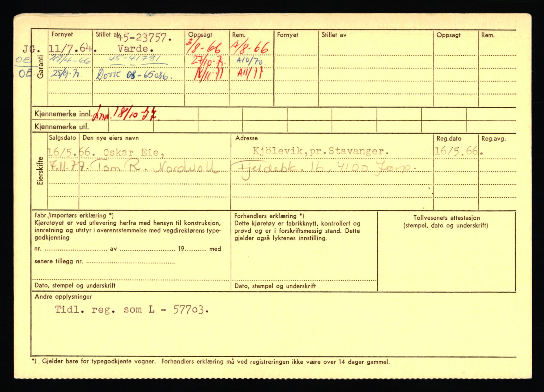
Task: Click the handwritten date 25/9-71
Action: click(65, 74)
